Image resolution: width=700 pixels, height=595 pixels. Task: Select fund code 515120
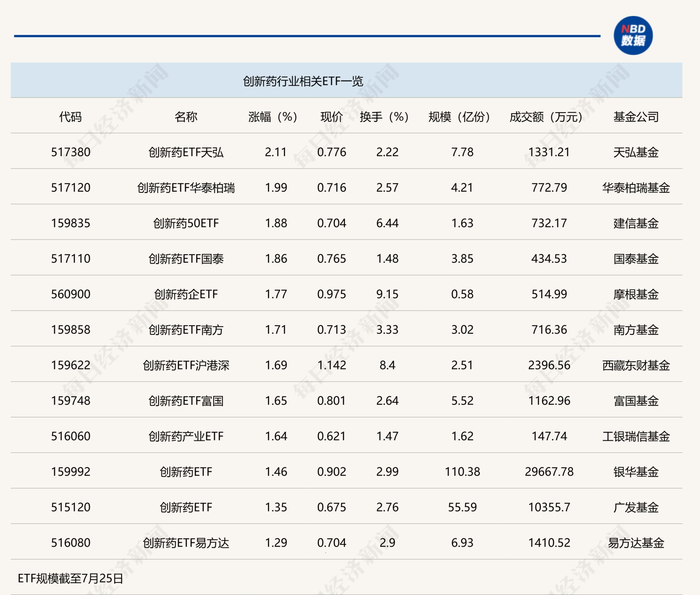click(x=70, y=507)
